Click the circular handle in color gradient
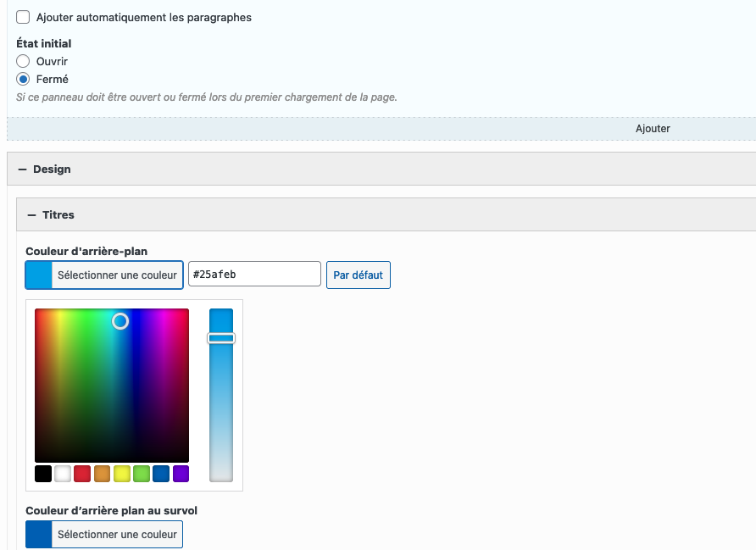Image resolution: width=756 pixels, height=550 pixels. click(x=120, y=321)
